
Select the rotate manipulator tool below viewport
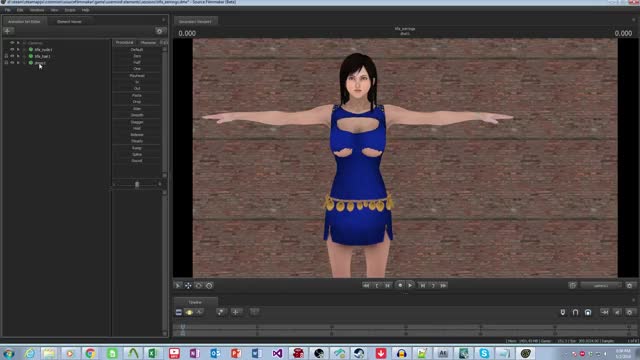click(x=199, y=286)
